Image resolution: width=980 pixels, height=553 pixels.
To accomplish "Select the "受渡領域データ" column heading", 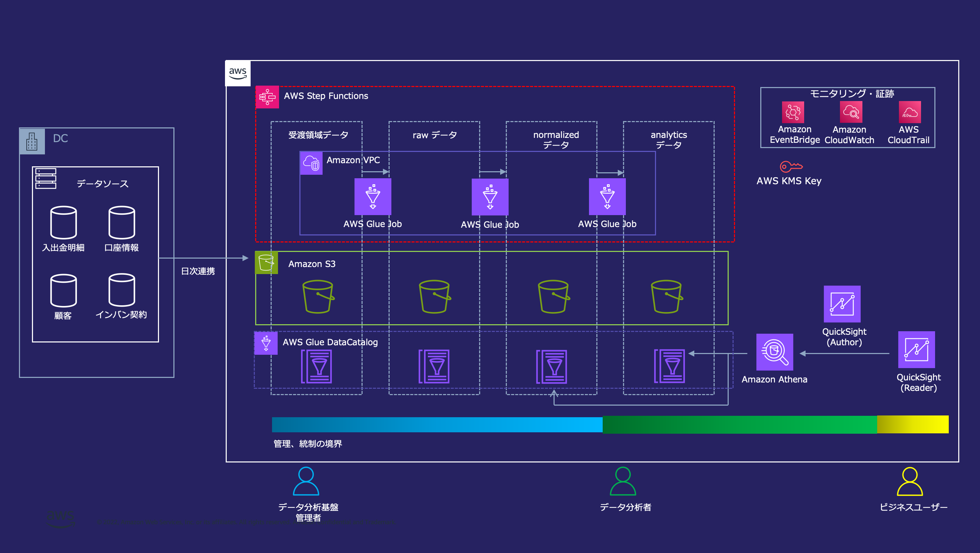I will click(x=318, y=135).
